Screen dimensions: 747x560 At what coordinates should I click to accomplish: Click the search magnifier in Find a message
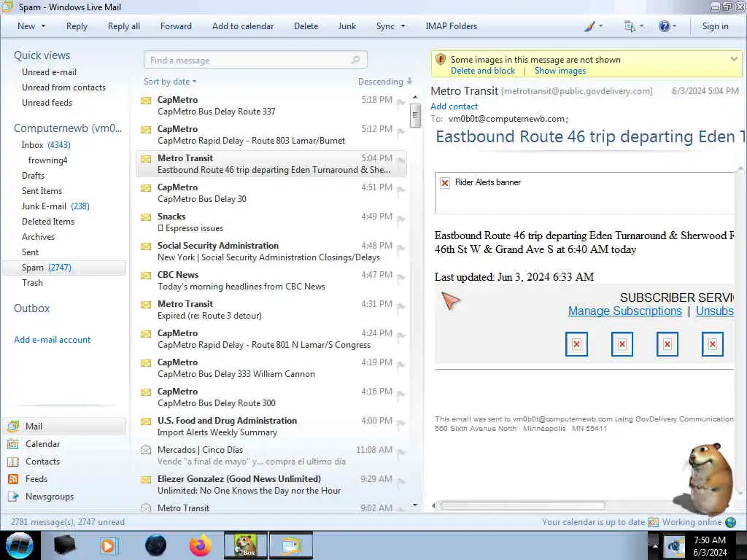click(x=355, y=60)
